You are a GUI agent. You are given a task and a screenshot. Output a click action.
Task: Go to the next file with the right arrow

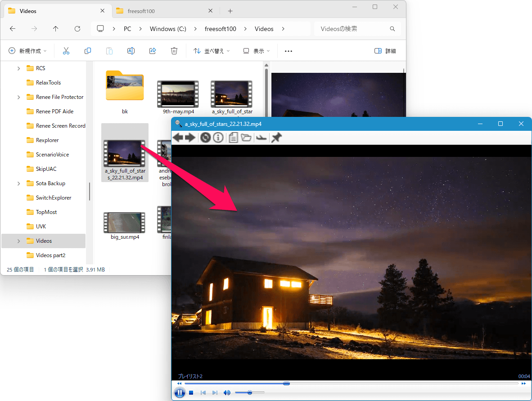(190, 138)
